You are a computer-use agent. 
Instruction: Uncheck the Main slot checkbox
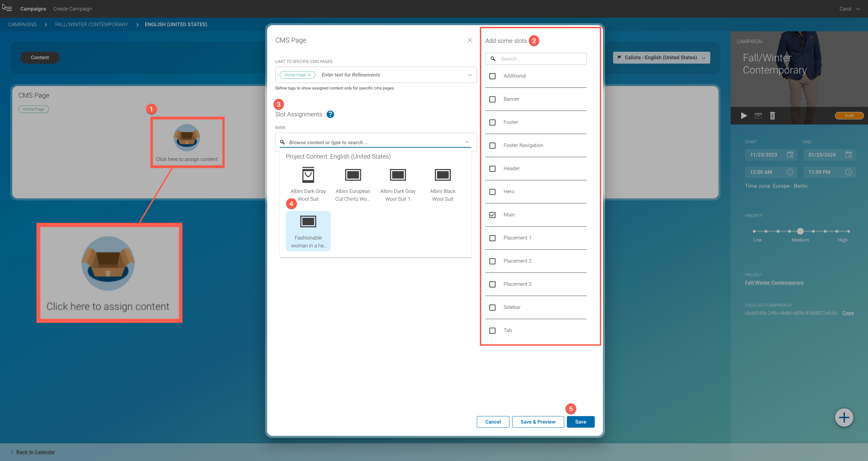(x=492, y=215)
